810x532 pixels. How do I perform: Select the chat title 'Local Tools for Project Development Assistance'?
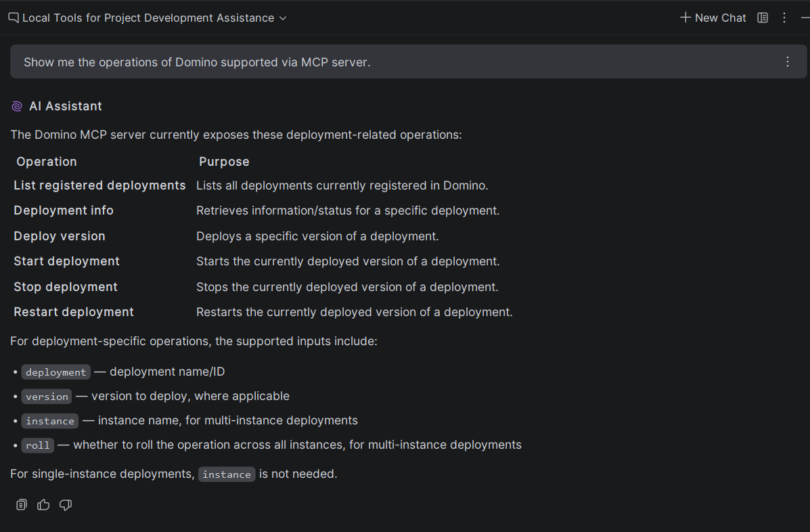[x=148, y=18]
